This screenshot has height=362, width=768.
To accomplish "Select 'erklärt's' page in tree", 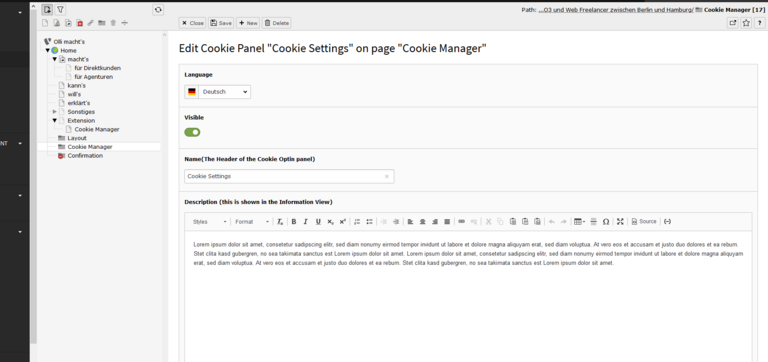I will click(78, 103).
